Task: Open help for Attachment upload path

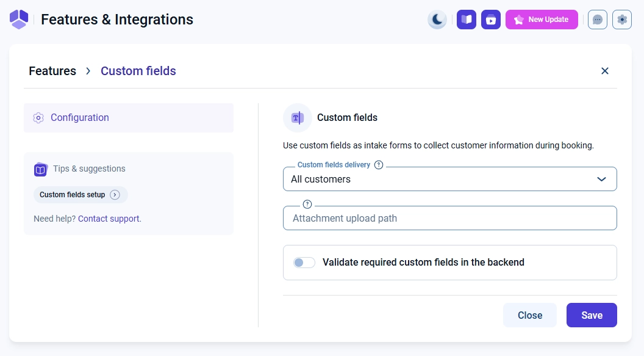Action: coord(307,205)
